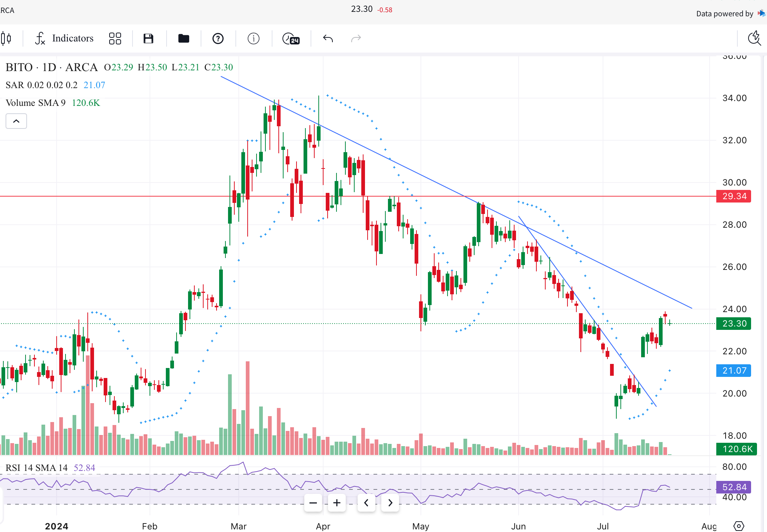
Task: Click the quick search lightning icon
Action: (x=754, y=39)
